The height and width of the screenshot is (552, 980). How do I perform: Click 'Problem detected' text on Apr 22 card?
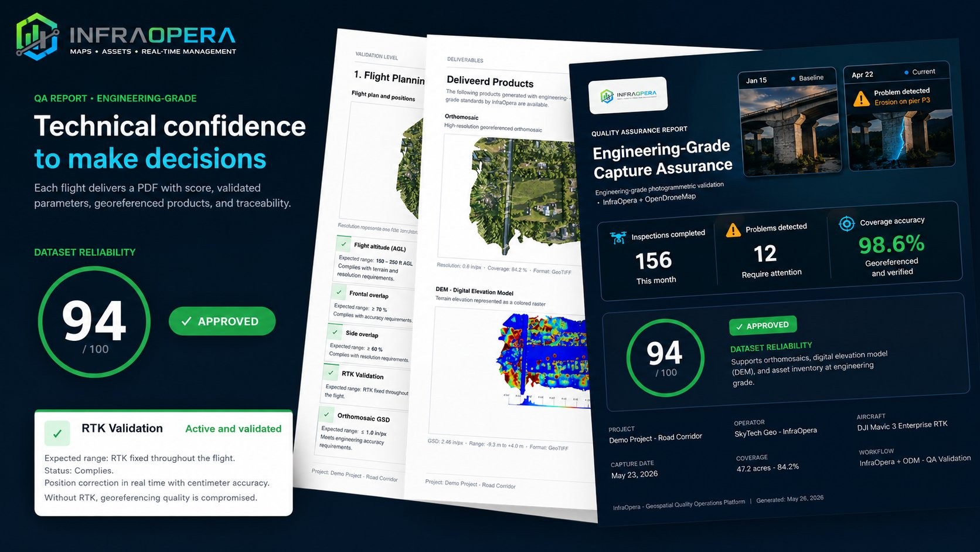[x=901, y=92]
